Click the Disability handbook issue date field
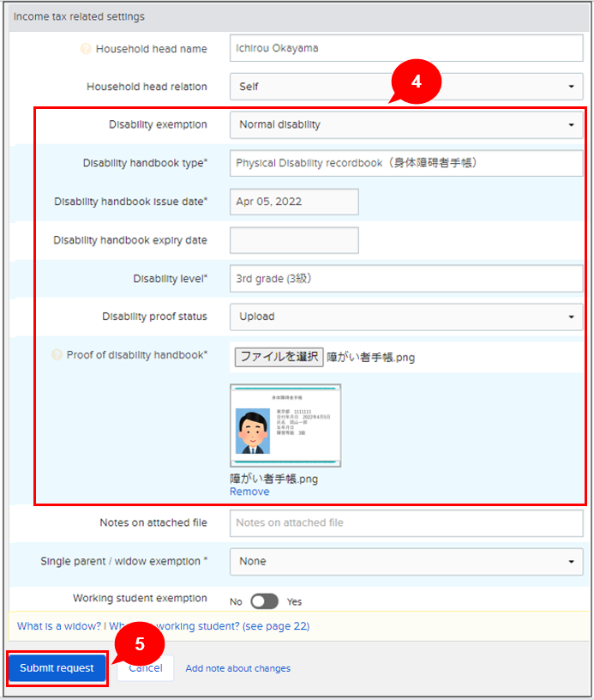594x700 pixels. click(x=294, y=202)
